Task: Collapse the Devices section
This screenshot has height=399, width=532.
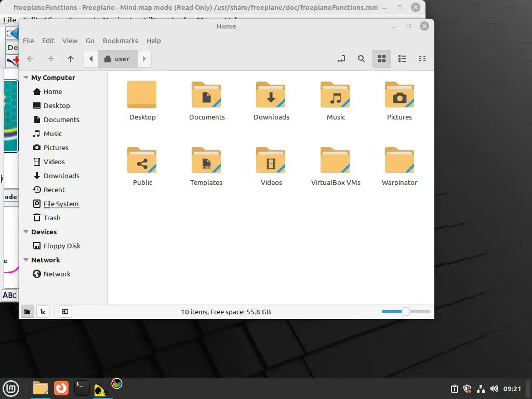Action: click(x=25, y=232)
